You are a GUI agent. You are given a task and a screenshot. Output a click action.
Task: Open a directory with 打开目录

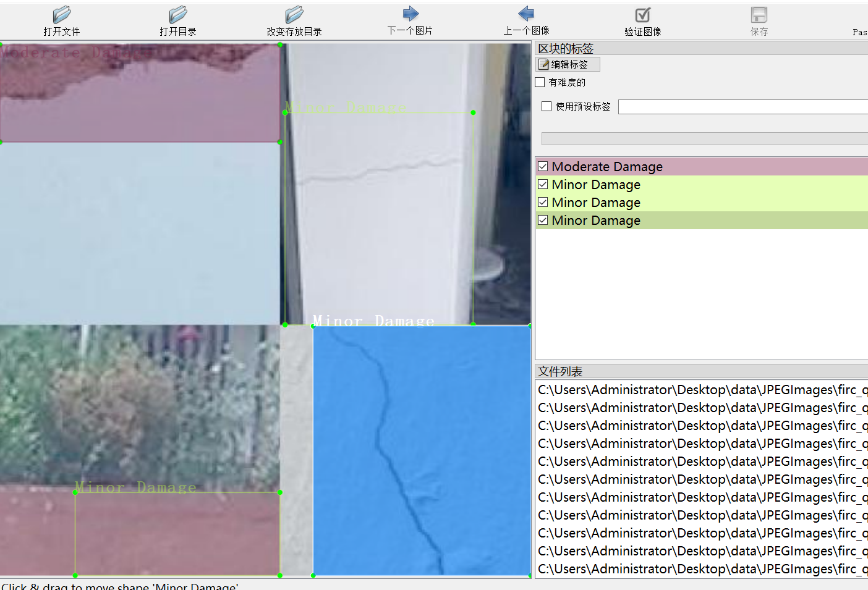click(178, 22)
